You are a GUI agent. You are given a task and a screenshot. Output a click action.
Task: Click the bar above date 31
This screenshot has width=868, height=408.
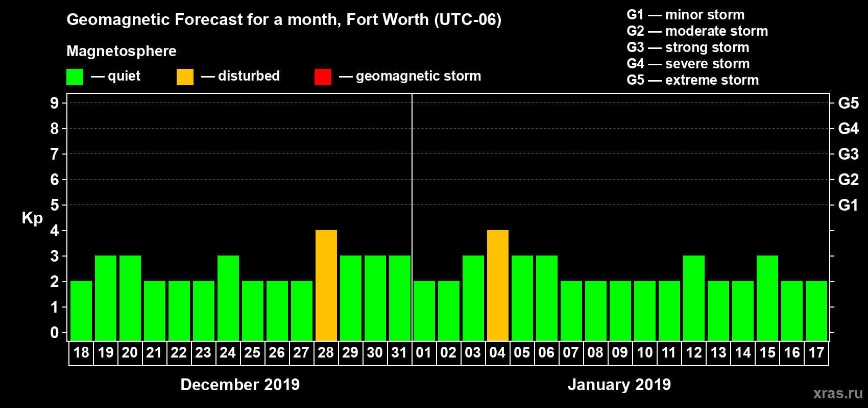coord(400,298)
